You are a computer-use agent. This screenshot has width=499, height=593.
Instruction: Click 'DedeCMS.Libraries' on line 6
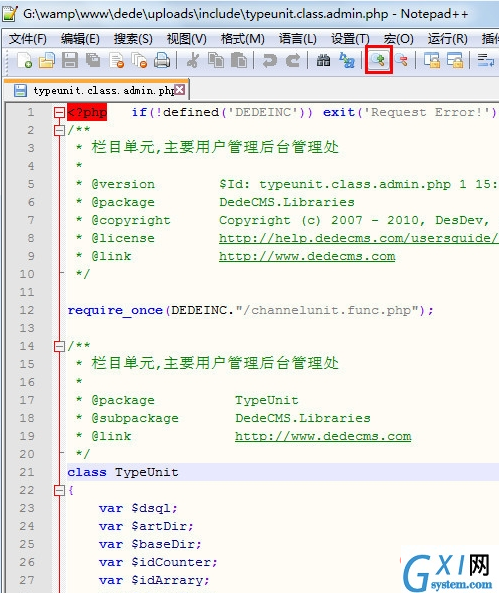(x=287, y=202)
